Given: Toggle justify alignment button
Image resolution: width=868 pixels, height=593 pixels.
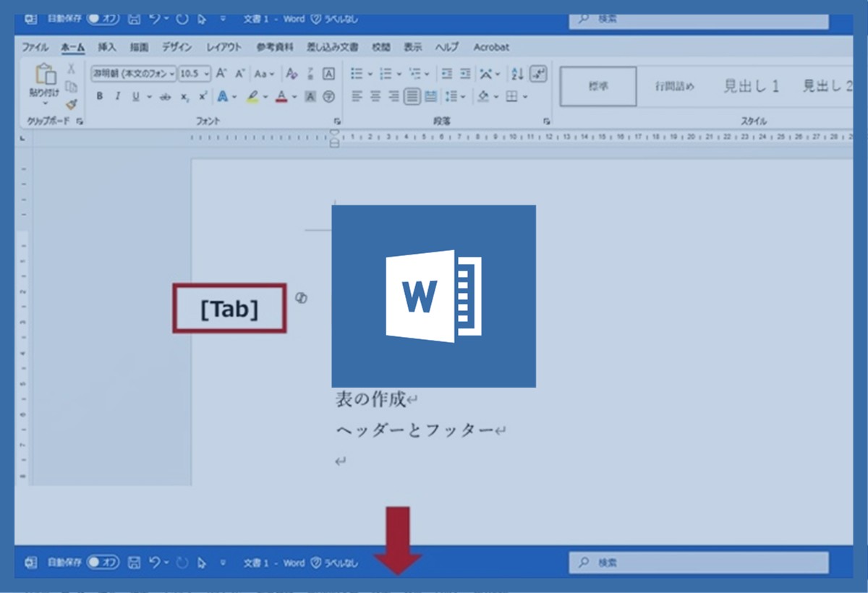Looking at the screenshot, I should [412, 96].
